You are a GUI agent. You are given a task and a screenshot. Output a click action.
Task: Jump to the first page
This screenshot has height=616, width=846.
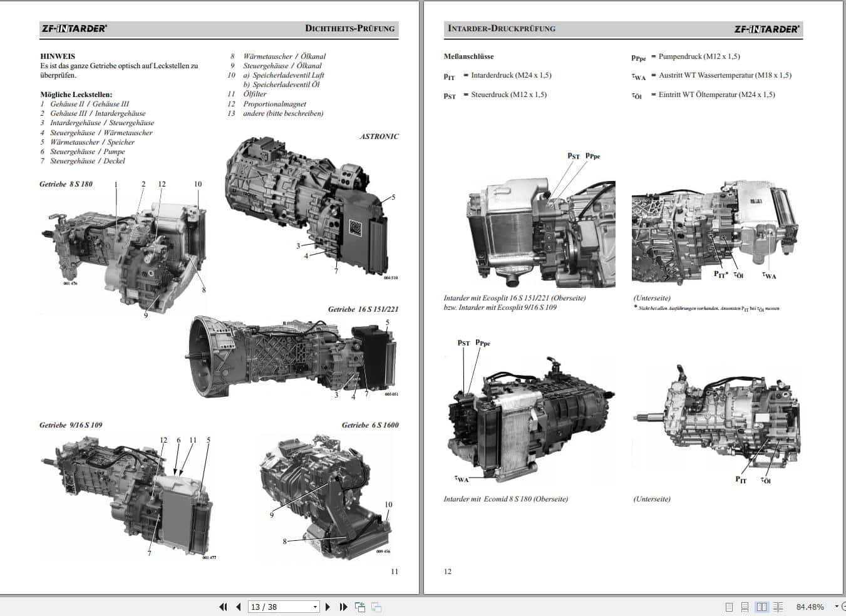click(224, 607)
